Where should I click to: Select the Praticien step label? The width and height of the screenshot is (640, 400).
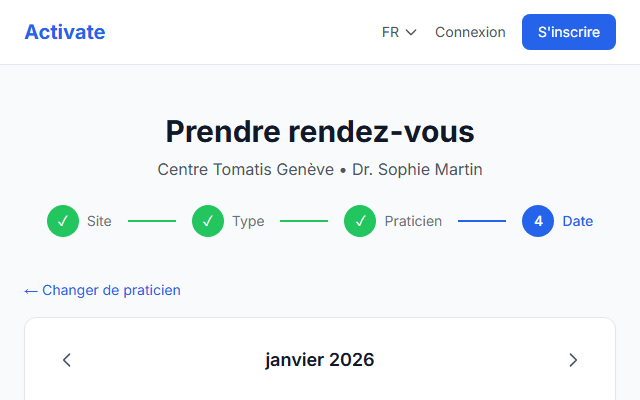tap(413, 221)
